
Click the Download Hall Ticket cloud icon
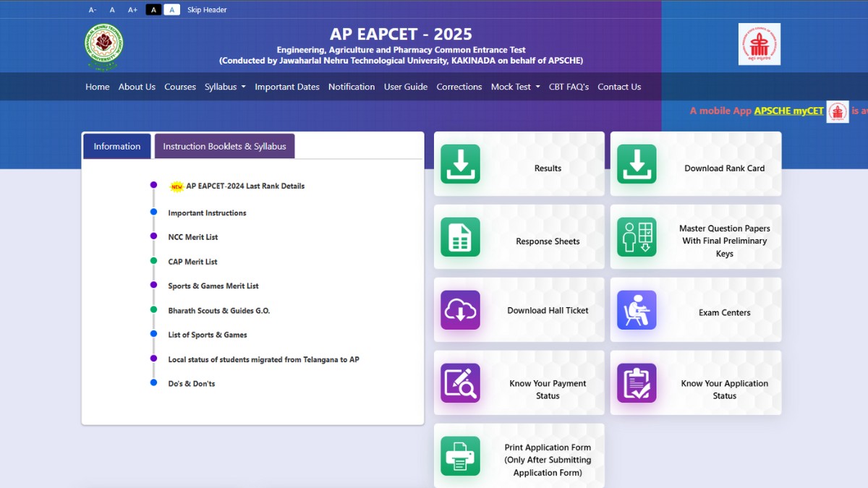coord(460,309)
